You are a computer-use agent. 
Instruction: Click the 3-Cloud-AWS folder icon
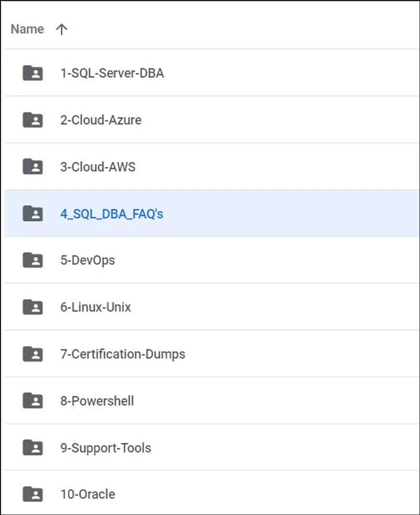pos(33,167)
